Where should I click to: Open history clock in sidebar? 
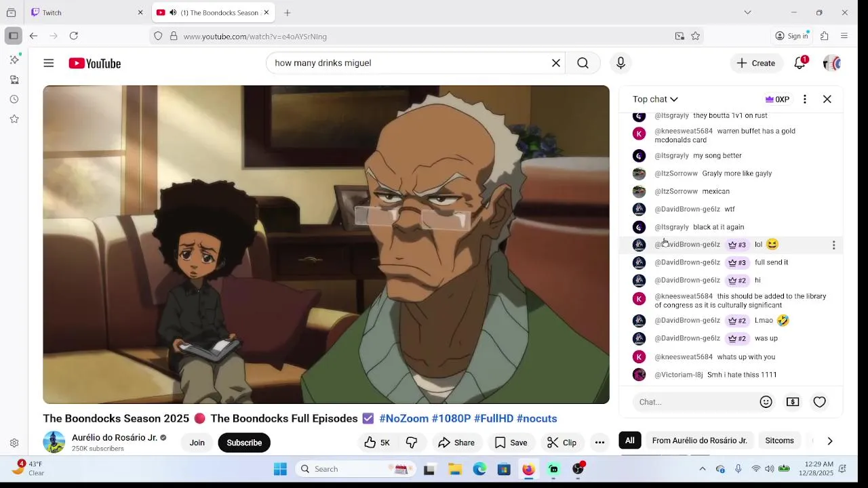[14, 99]
